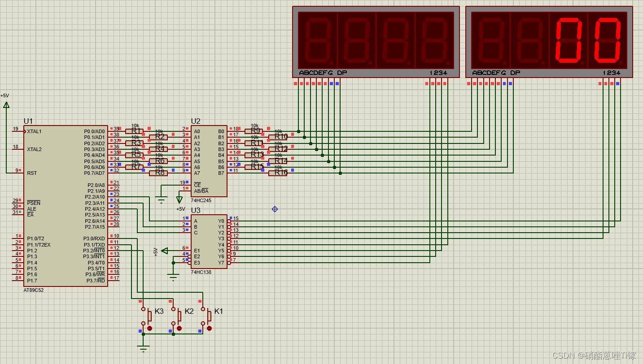Select resistor R4
Viewport: 643px width, 364px height.
[x=158, y=149]
